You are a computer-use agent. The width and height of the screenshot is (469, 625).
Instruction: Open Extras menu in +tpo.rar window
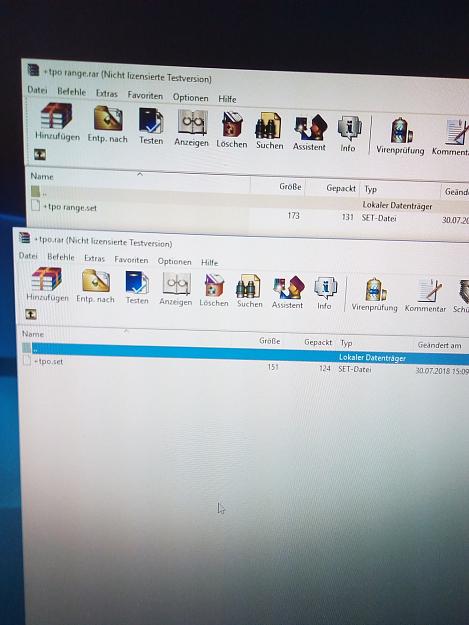(94, 259)
